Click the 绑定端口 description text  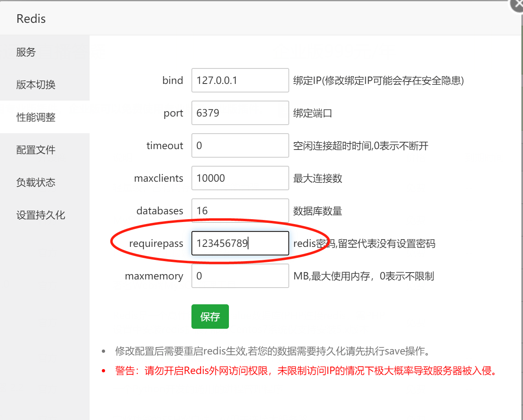click(313, 113)
